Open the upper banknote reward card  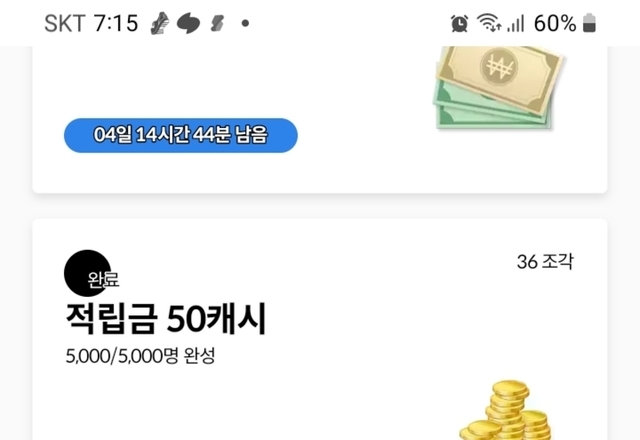click(320, 120)
